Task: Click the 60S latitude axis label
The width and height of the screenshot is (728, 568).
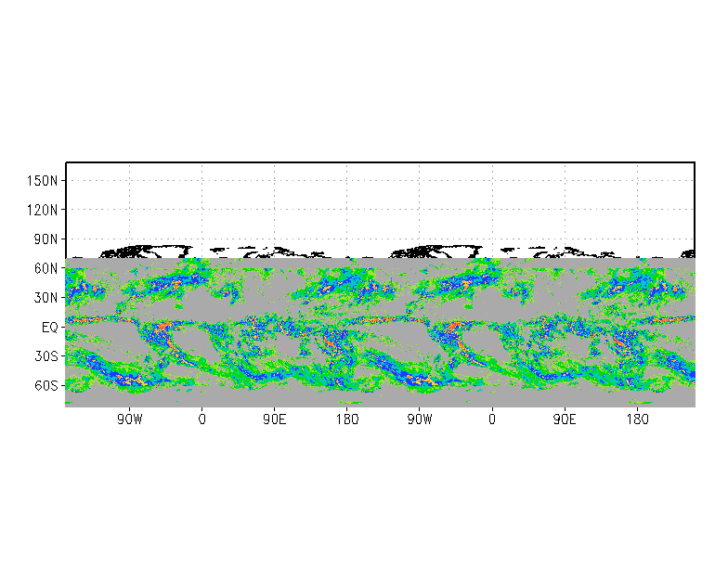Action: point(46,386)
